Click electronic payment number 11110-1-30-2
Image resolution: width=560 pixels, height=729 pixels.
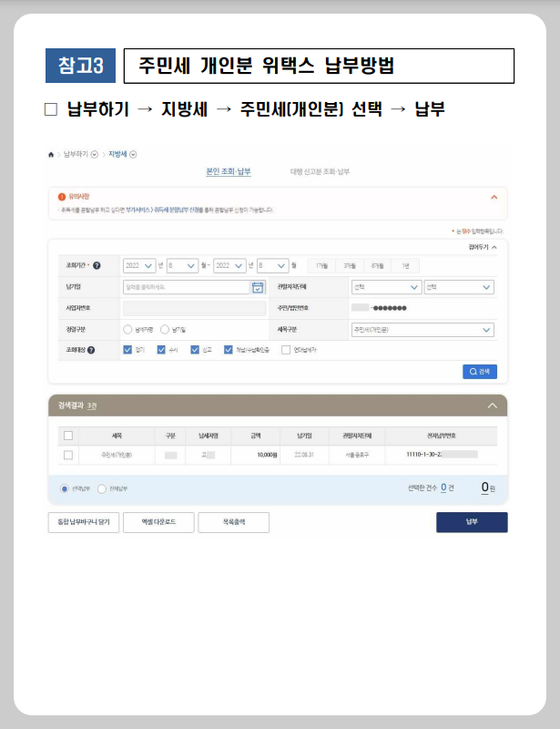coord(424,454)
